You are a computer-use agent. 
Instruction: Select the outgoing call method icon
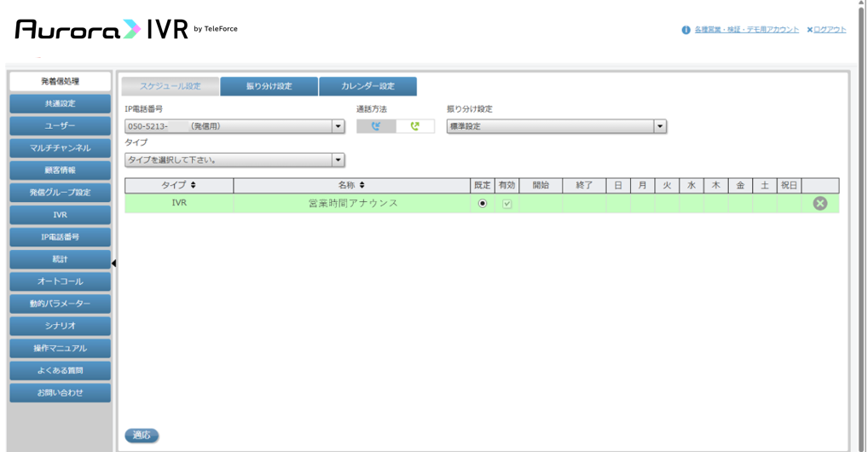[x=414, y=126]
